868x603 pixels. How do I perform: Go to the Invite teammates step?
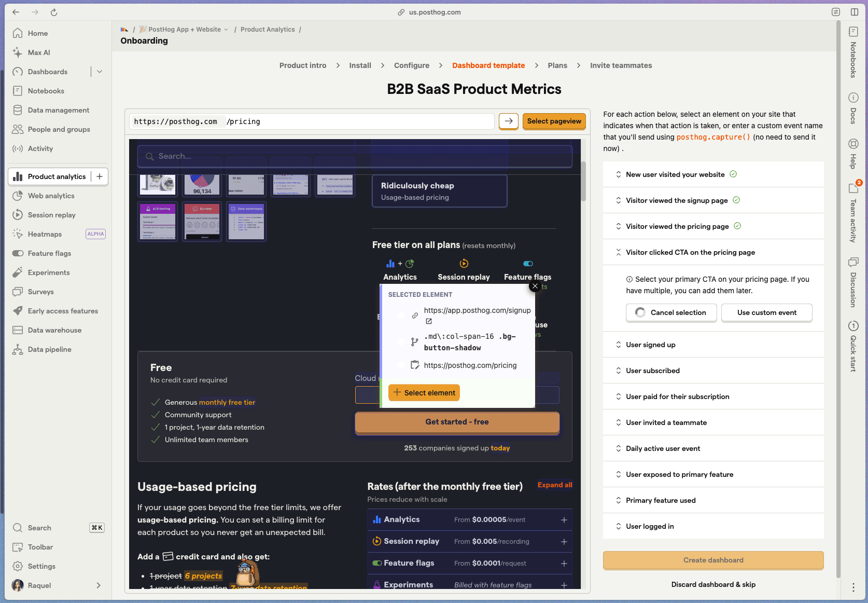click(621, 65)
